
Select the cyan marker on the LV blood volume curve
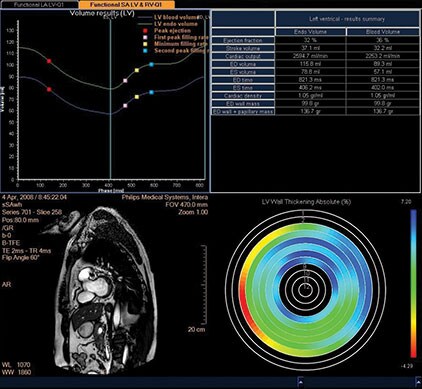151,92
